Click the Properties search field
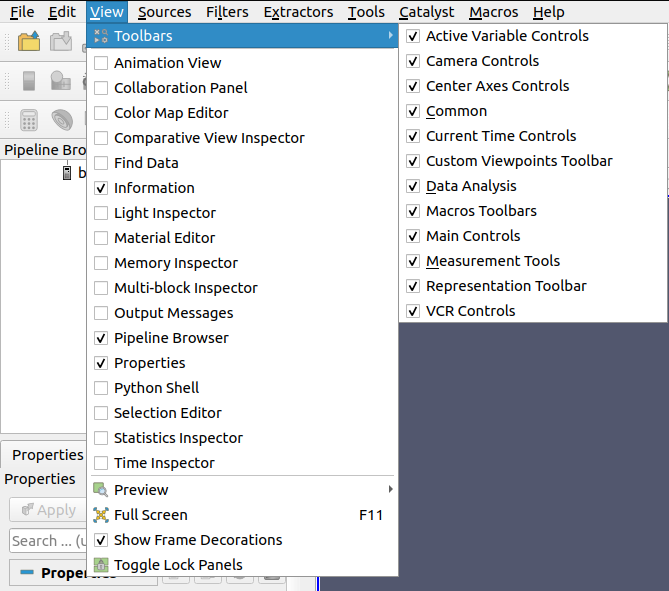 pyautogui.click(x=48, y=541)
